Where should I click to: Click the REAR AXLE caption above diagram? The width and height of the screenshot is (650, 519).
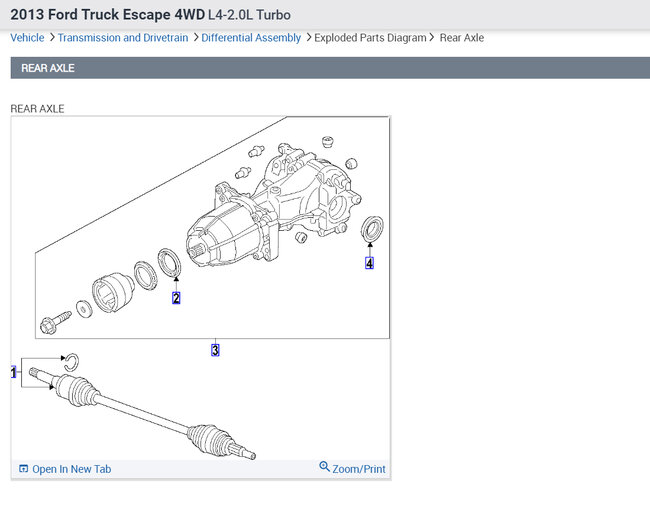[x=37, y=109]
